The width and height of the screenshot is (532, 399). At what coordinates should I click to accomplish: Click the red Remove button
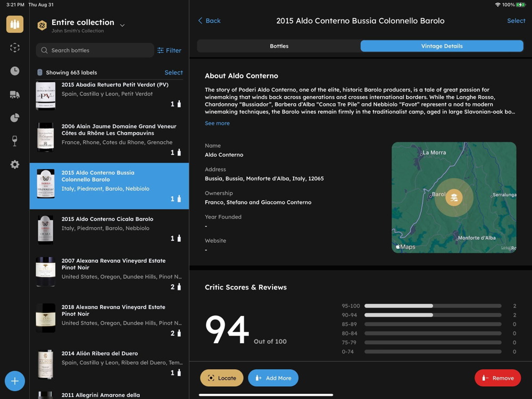coord(498,378)
